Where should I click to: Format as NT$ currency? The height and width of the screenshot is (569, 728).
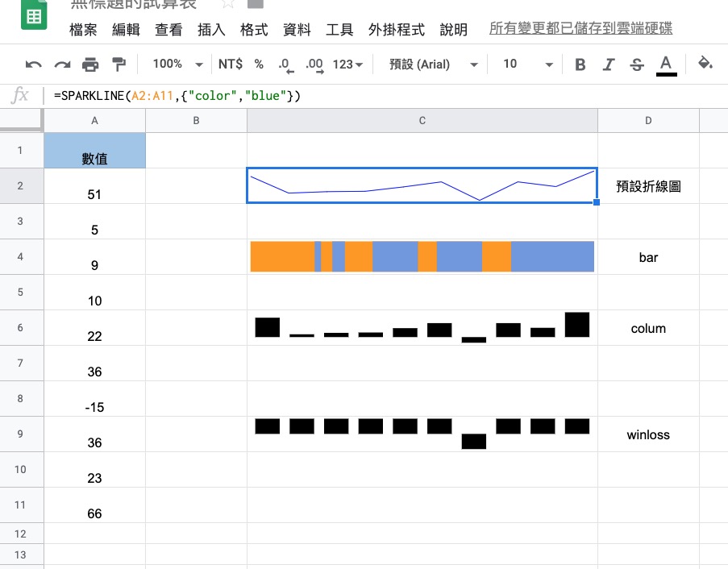coord(231,64)
